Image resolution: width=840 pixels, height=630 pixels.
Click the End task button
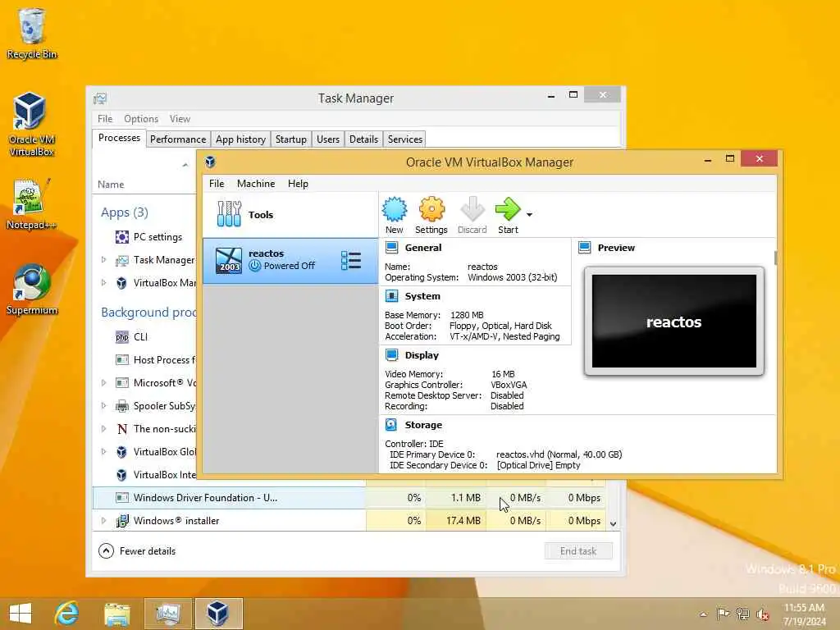click(578, 550)
